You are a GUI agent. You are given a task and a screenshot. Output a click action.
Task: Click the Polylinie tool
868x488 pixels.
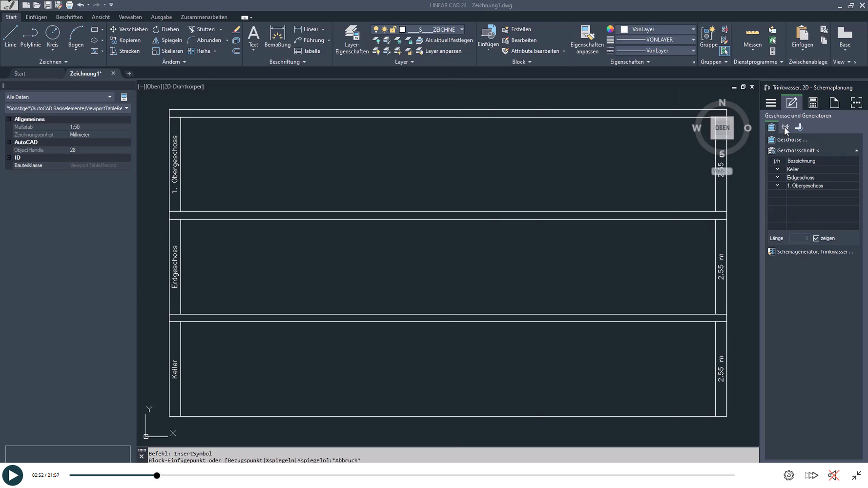pyautogui.click(x=30, y=37)
